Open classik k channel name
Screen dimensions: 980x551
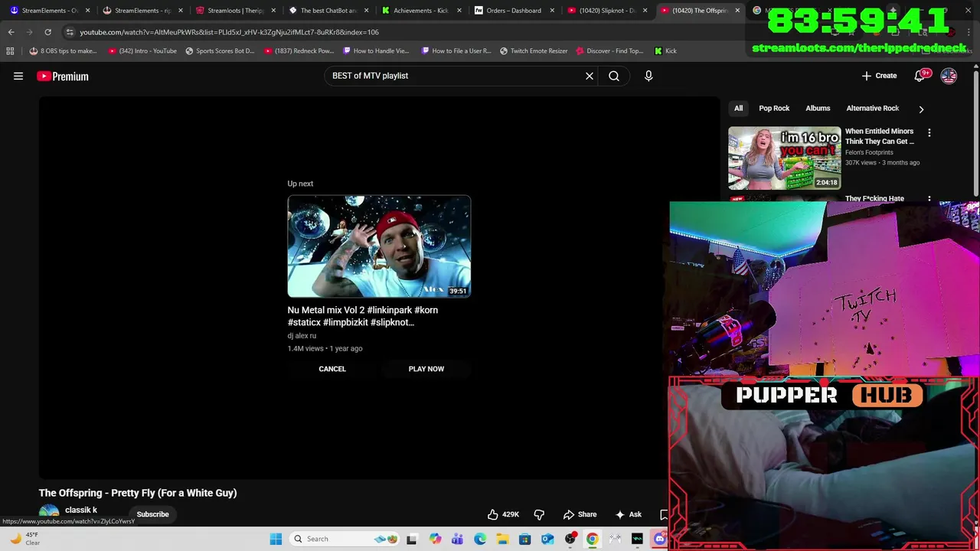pyautogui.click(x=81, y=510)
